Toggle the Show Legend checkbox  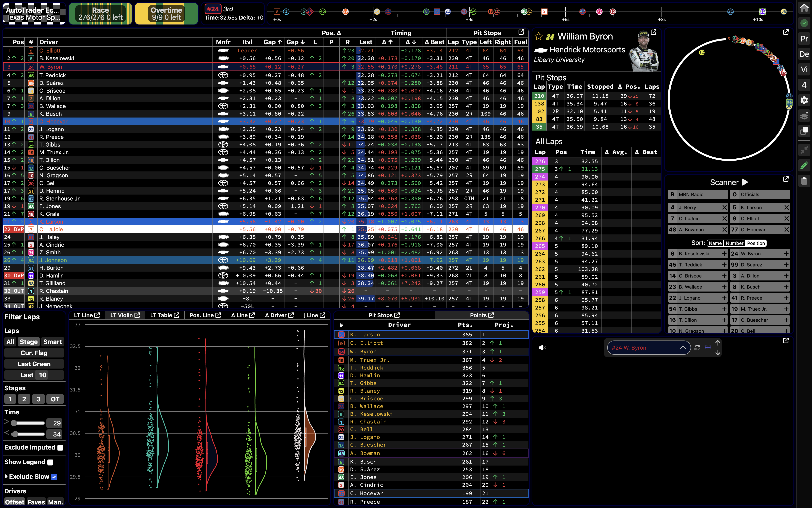(x=50, y=462)
